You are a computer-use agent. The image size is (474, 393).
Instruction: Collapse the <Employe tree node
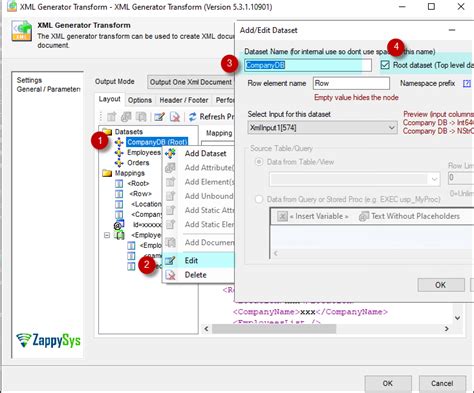coord(107,235)
